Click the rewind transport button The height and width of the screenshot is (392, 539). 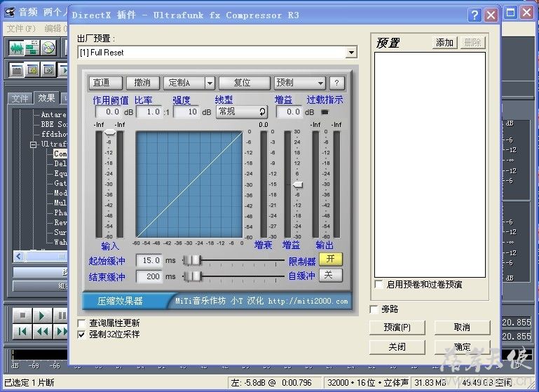click(x=42, y=332)
